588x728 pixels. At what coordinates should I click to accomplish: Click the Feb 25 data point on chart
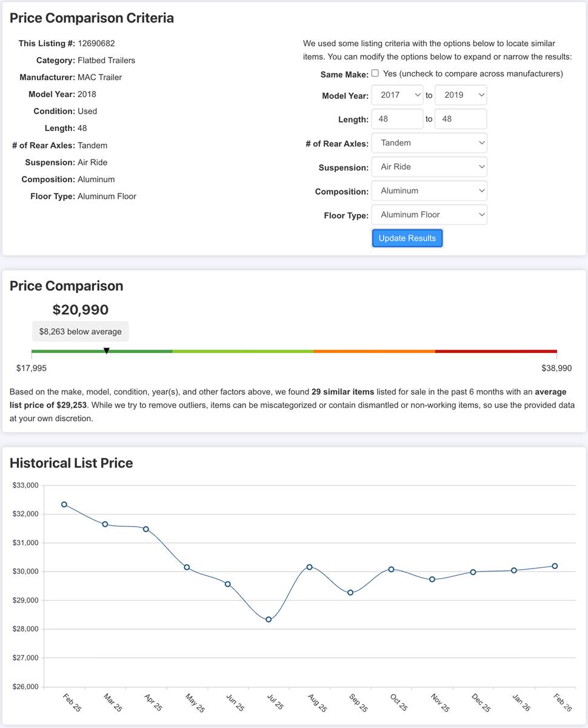tap(64, 505)
